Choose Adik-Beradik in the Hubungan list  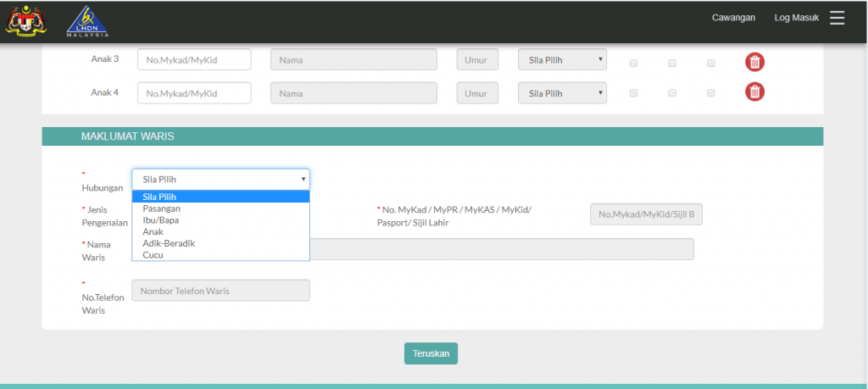click(x=221, y=243)
